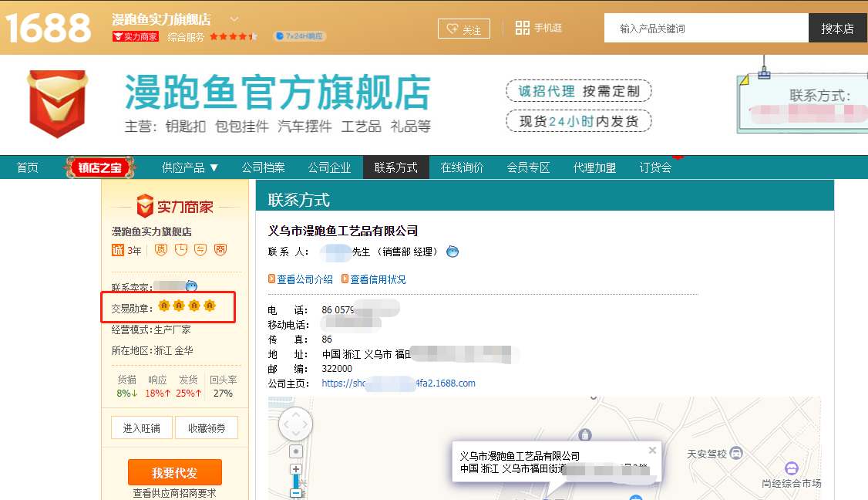
Task: Click the bottle-shaped map marker
Action: 585,434
